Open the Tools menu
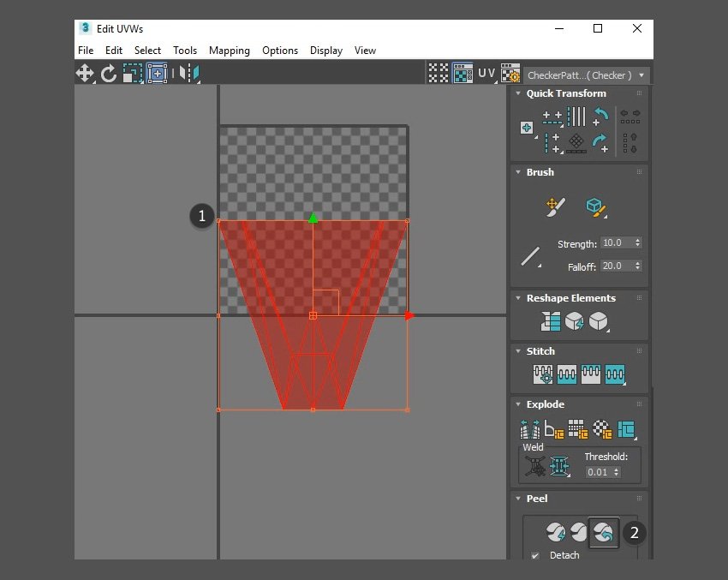 pyautogui.click(x=185, y=51)
